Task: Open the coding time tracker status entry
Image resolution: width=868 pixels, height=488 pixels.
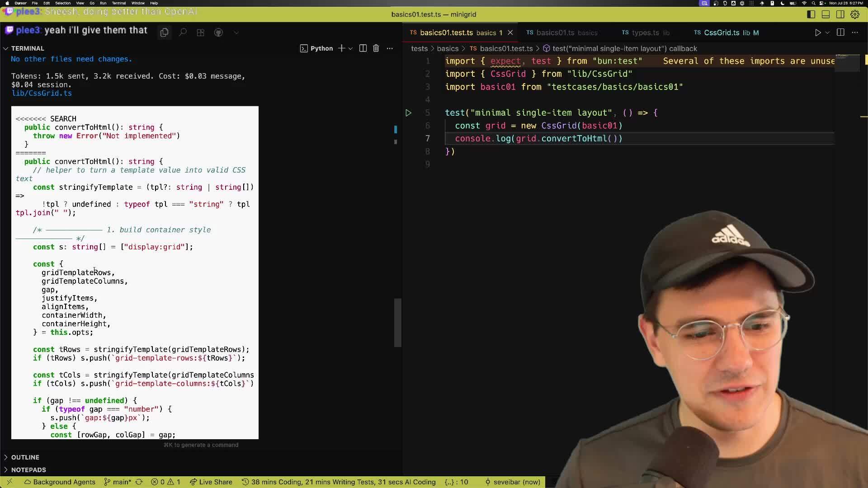Action: pos(339,482)
